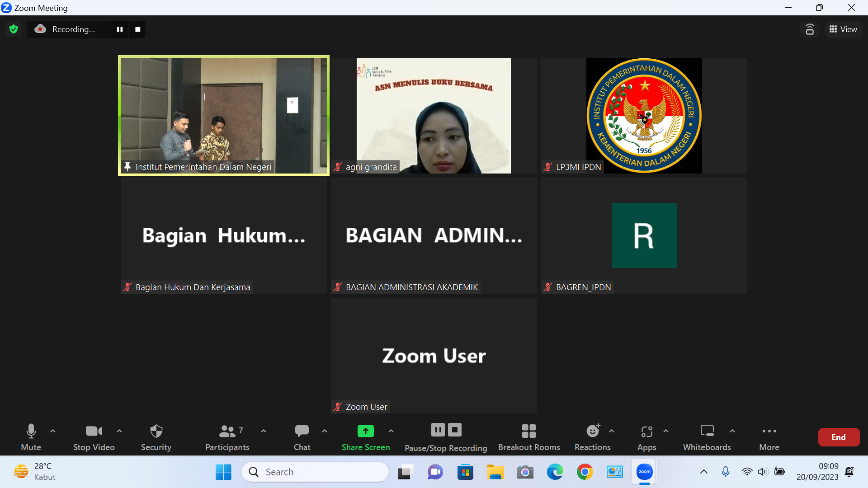Click the system tray microphone icon
This screenshot has height=488, width=868.
tap(726, 472)
